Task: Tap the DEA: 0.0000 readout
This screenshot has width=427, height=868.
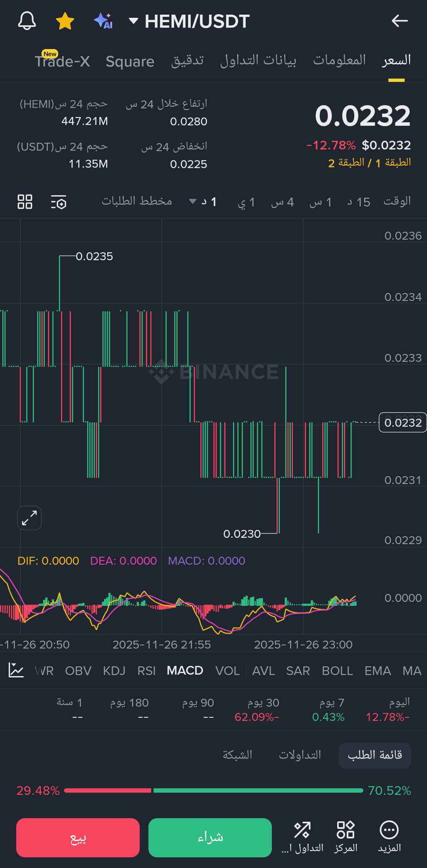Action: tap(123, 561)
